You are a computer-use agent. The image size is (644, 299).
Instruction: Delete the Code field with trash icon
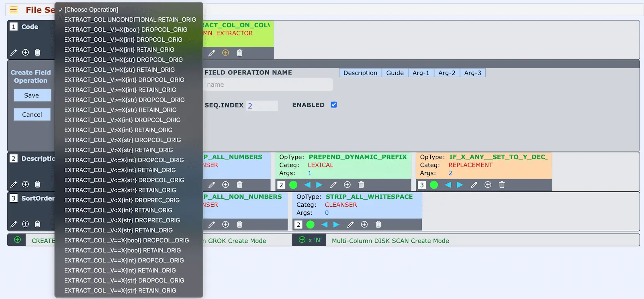[37, 52]
